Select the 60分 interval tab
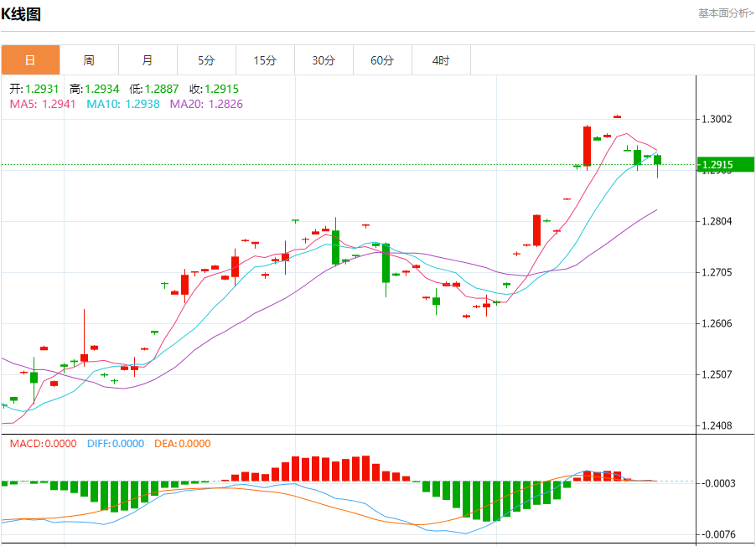Viewport: 756px width, 546px height. tap(382, 60)
